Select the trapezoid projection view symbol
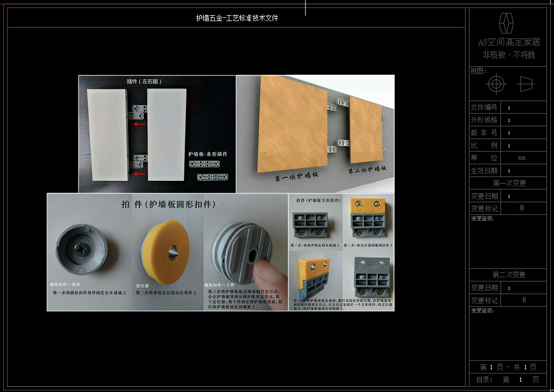 coord(526,84)
